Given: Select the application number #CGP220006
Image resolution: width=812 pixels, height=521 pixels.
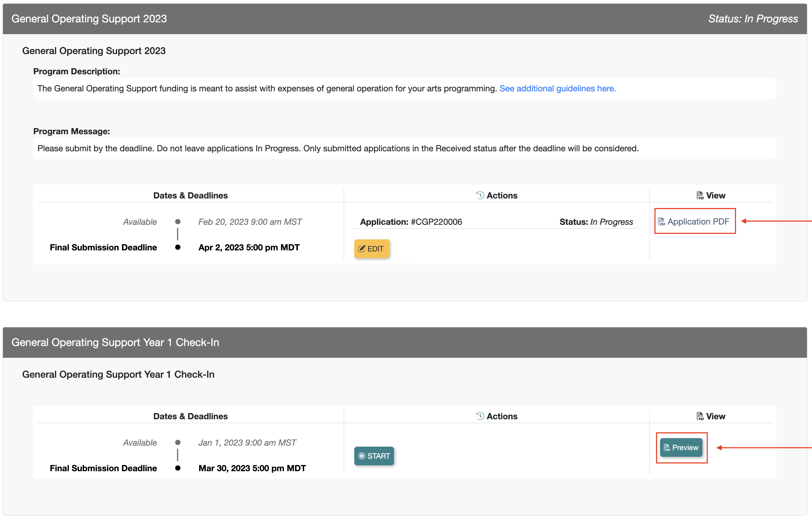Looking at the screenshot, I should click(436, 222).
